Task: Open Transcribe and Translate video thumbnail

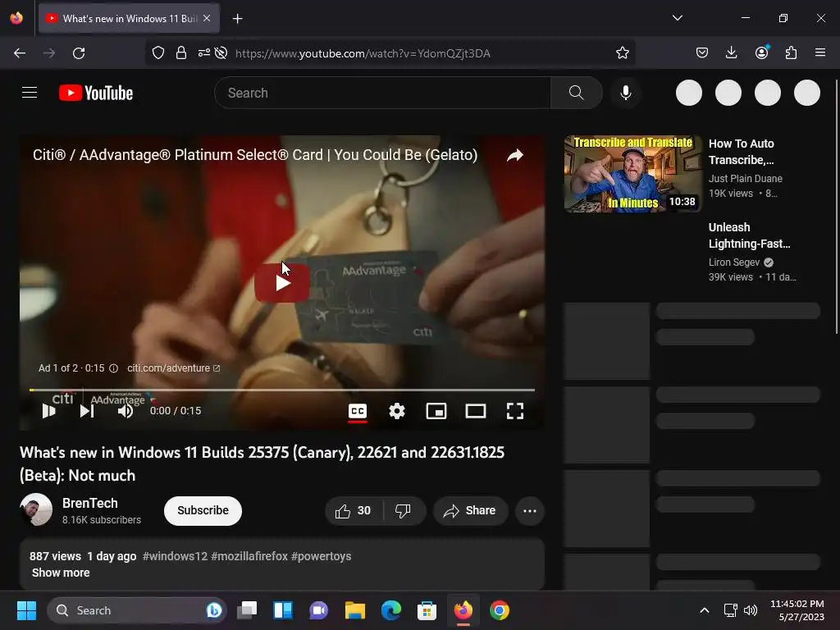Action: click(632, 174)
